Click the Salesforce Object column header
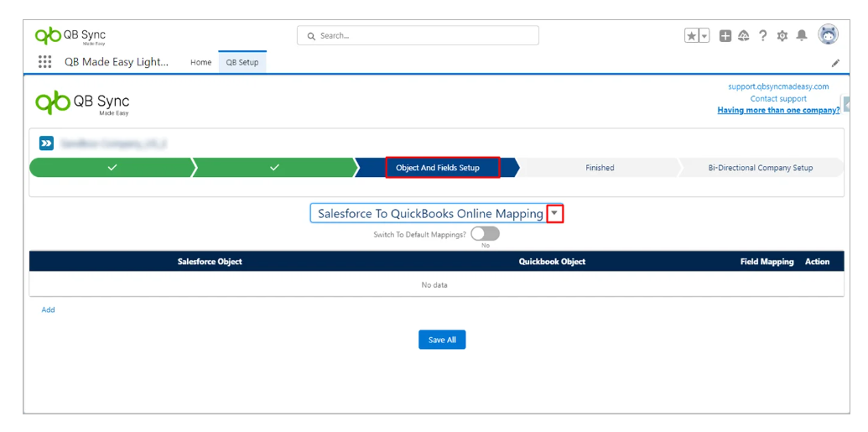The height and width of the screenshot is (432, 868). (x=210, y=262)
